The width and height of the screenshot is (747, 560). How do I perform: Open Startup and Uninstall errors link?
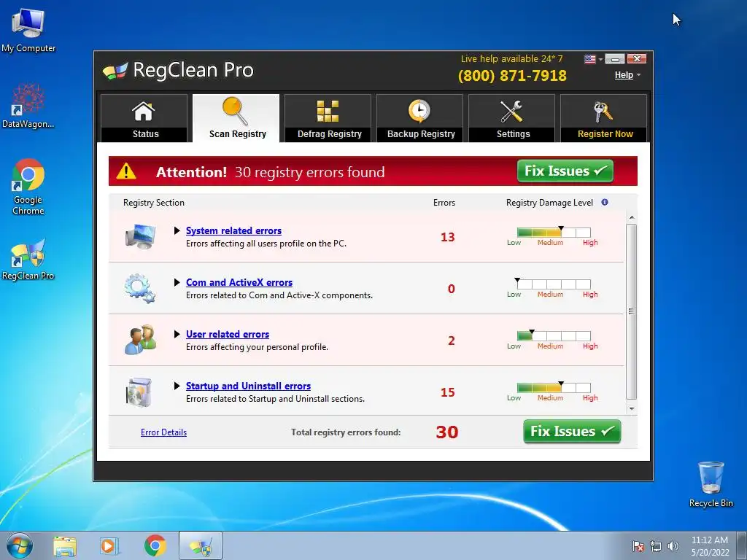tap(248, 386)
